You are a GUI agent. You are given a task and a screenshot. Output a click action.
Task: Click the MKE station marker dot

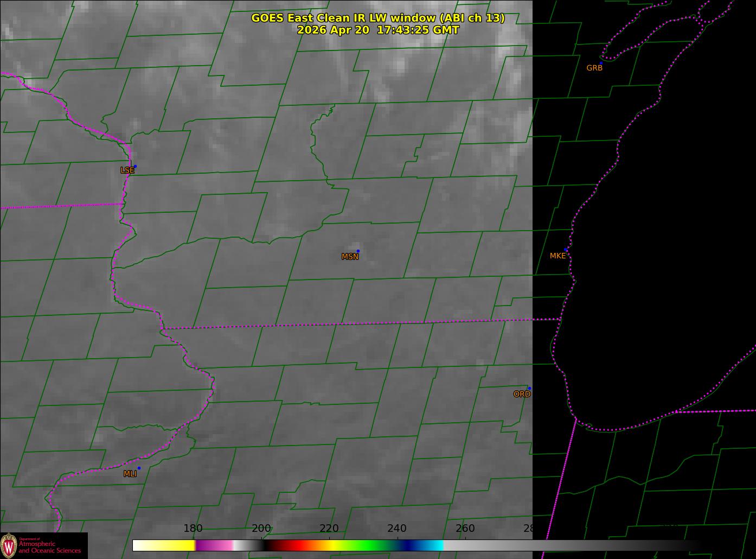[566, 250]
